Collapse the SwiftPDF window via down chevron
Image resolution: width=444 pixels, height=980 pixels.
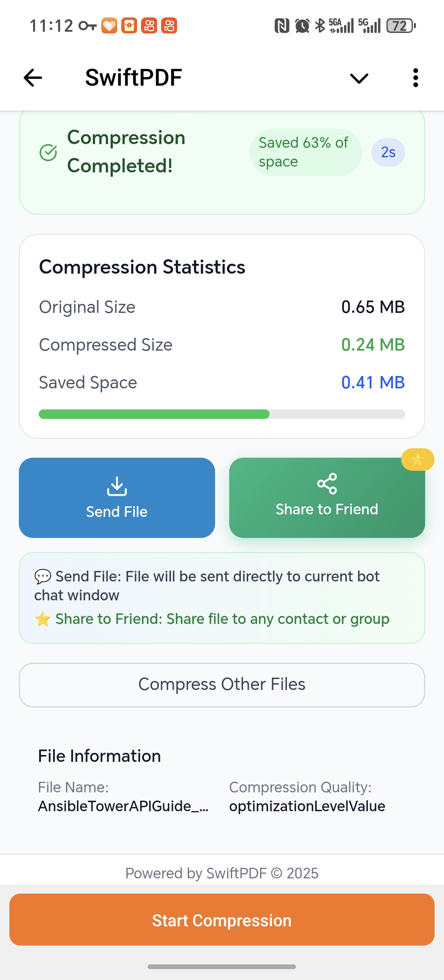click(358, 78)
